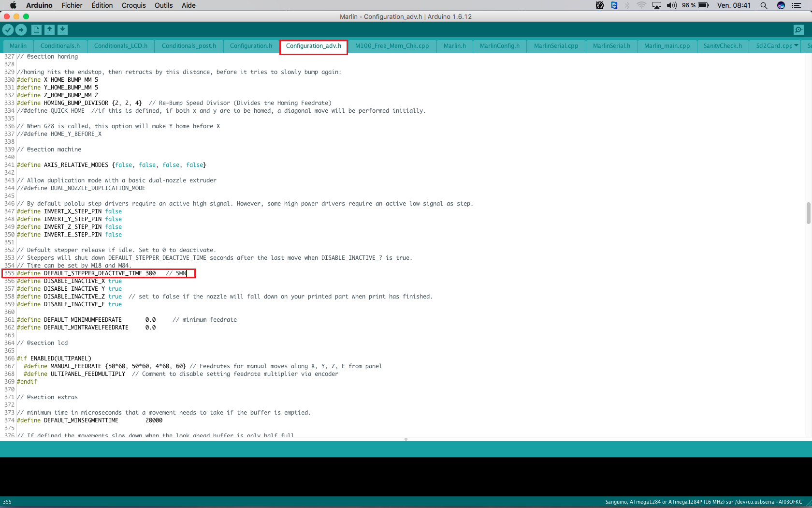This screenshot has height=508, width=812.
Task: Open Notification Center list icon
Action: pyautogui.click(x=797, y=5)
